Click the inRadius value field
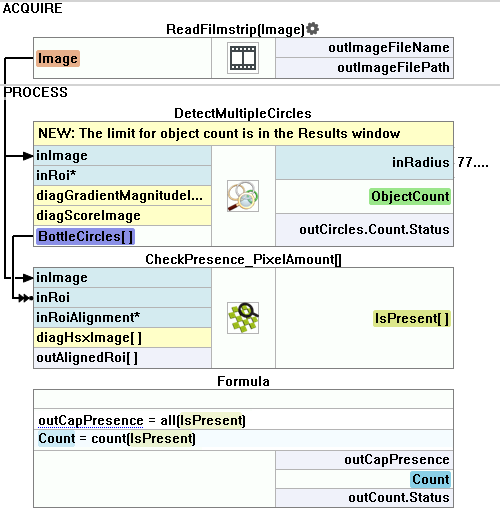 (x=473, y=162)
